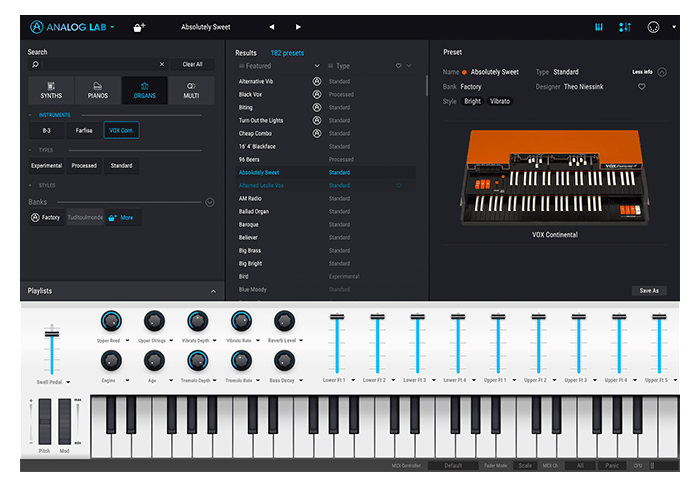Open the sound store bag icon in top bar

click(x=139, y=27)
